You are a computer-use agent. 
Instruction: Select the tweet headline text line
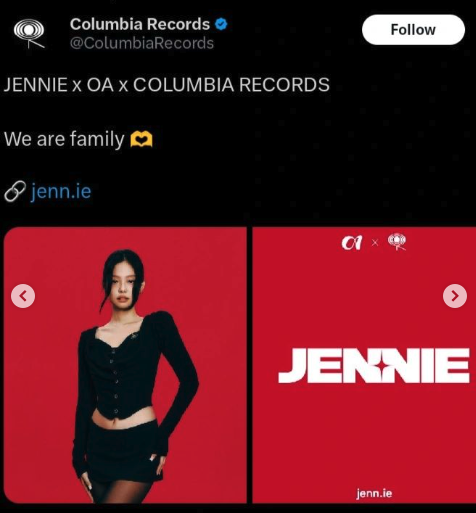pyautogui.click(x=167, y=85)
